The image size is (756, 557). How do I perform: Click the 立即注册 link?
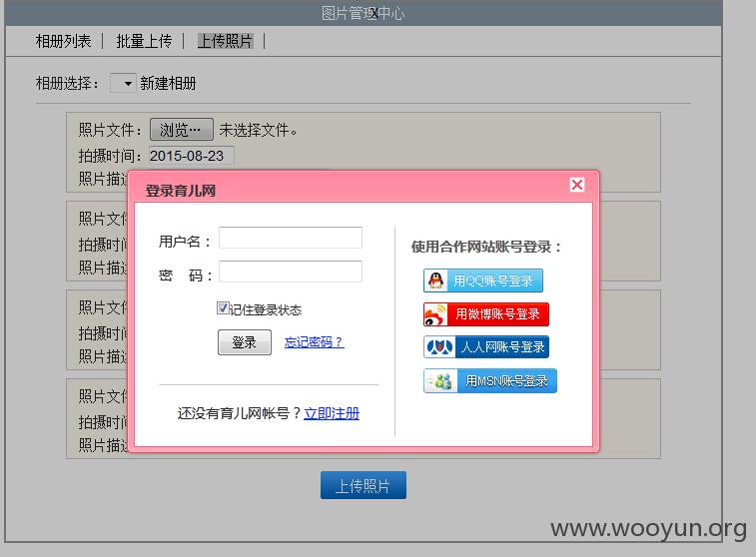coord(332,413)
